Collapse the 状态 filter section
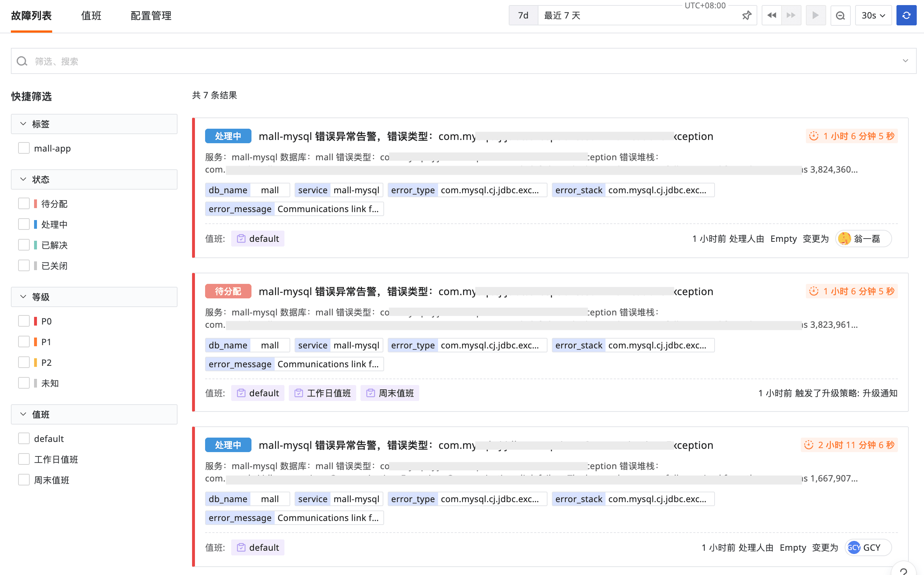 click(24, 179)
